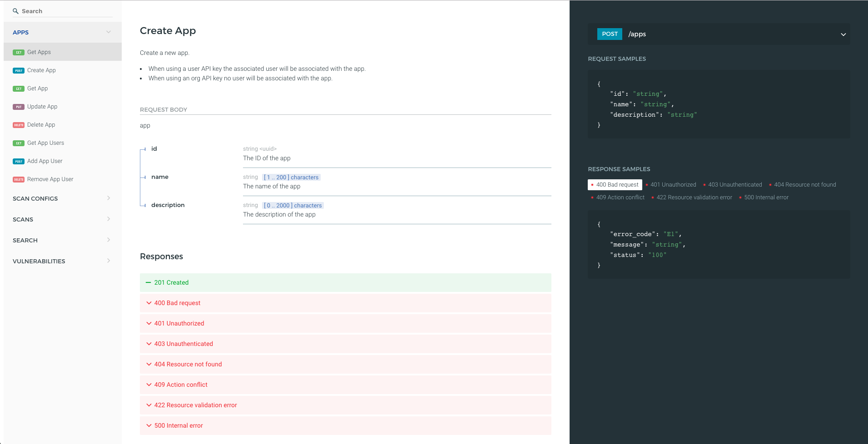Screen dimensions: 868x444
Task: Collapse the APPS sidebar section
Action: (x=108, y=32)
